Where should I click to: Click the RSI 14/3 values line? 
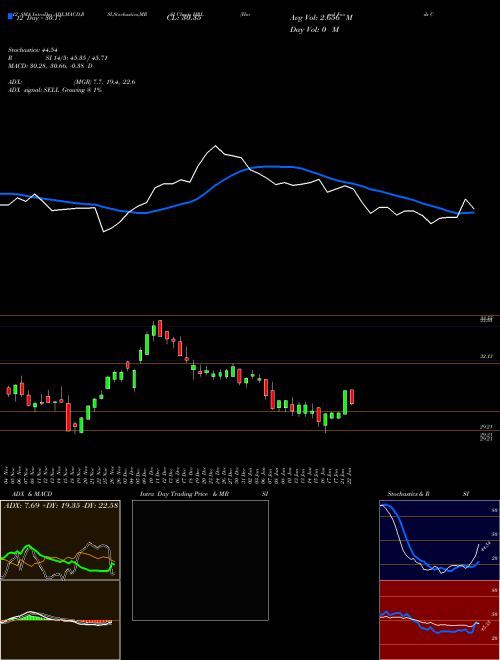(x=58, y=58)
